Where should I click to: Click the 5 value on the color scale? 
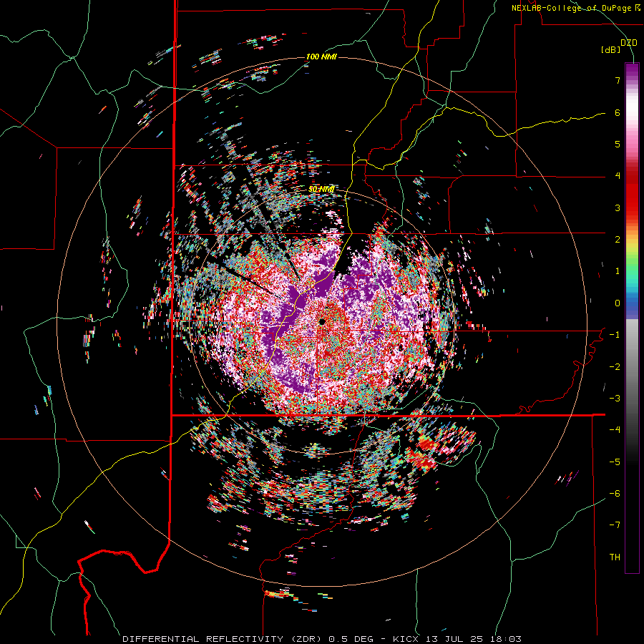618,144
